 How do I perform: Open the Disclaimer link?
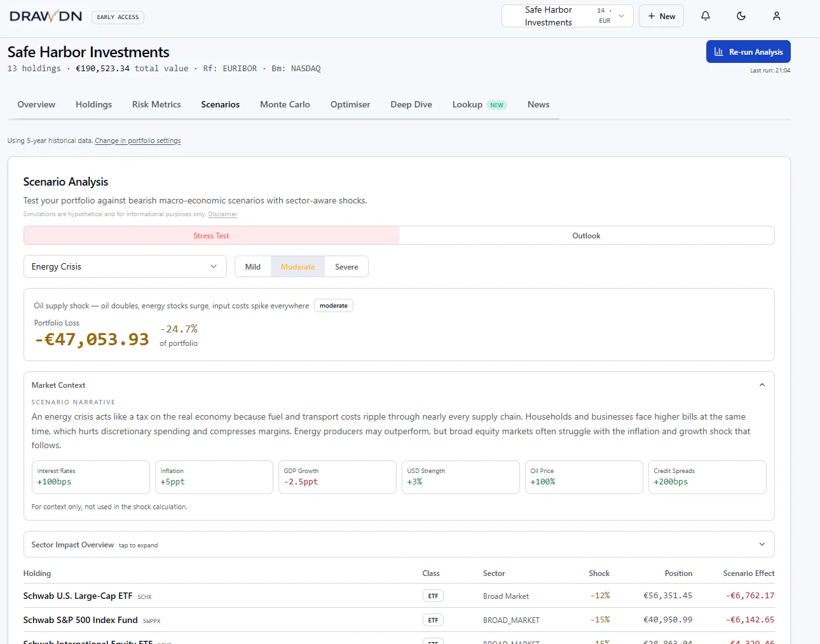point(222,214)
